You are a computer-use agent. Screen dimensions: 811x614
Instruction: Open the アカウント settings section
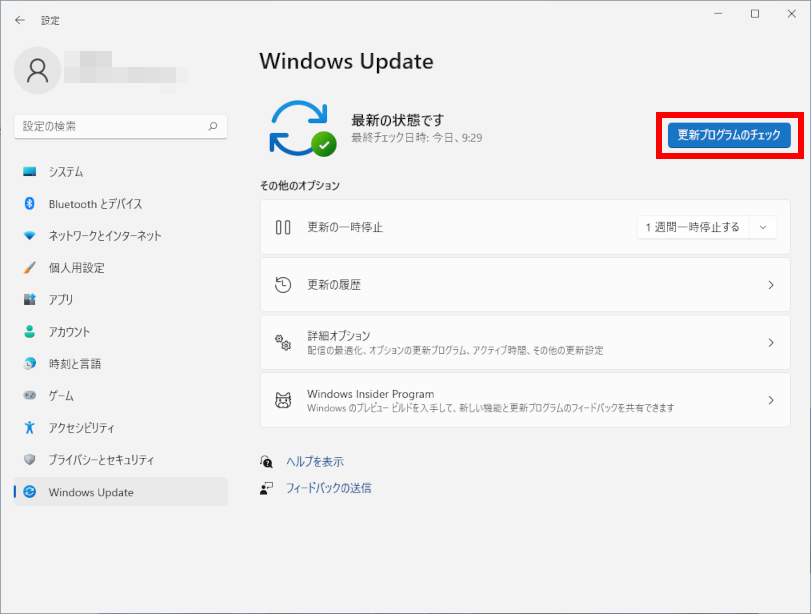(69, 332)
